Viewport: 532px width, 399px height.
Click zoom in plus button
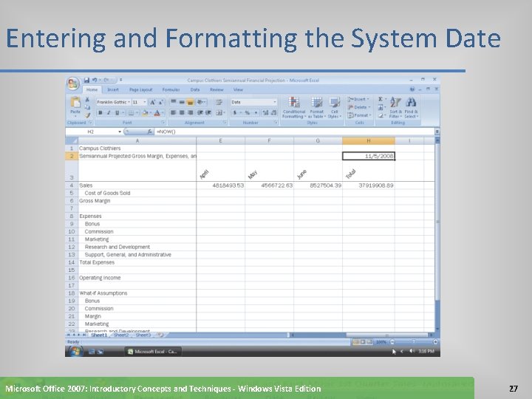[435, 342]
